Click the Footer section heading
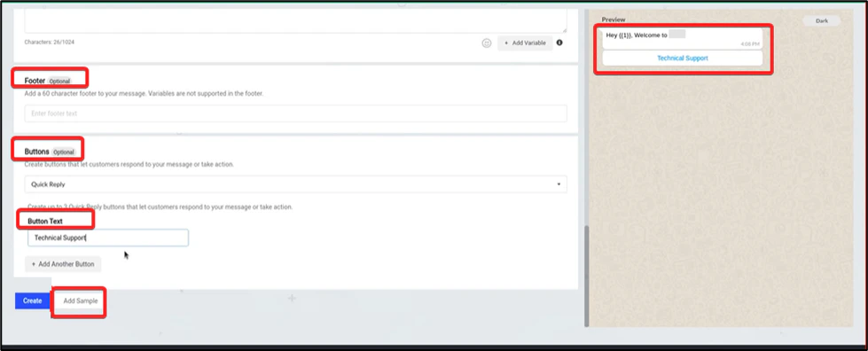The width and height of the screenshot is (868, 351). click(35, 81)
